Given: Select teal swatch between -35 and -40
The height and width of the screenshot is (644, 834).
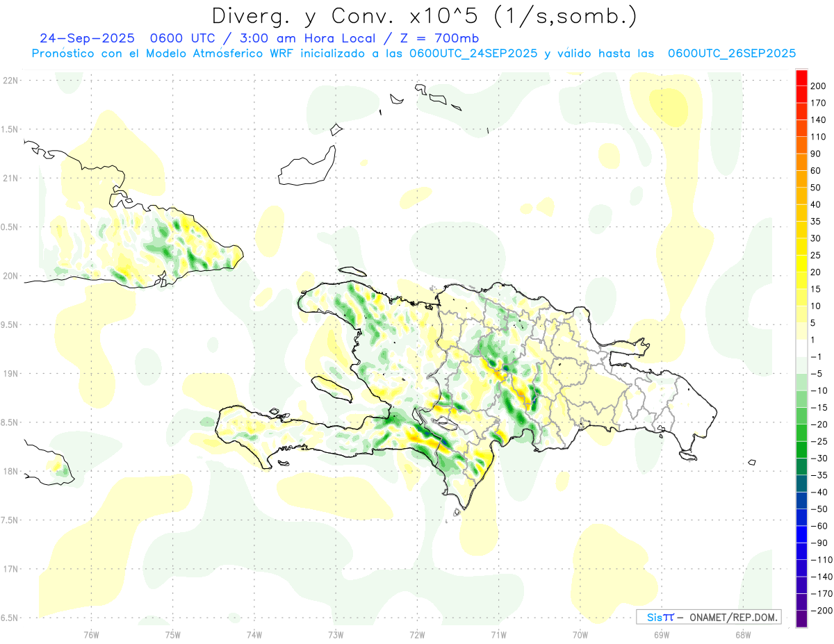Looking at the screenshot, I should click(801, 484).
